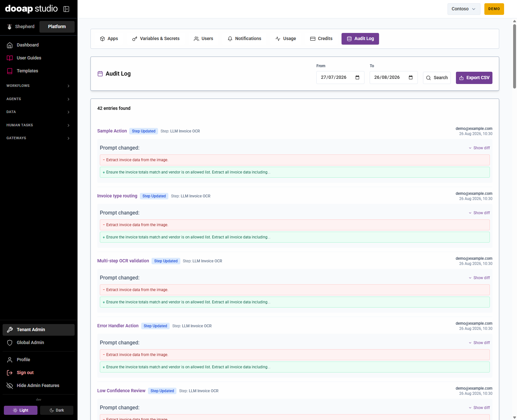Open the Variables & Secrets tab
This screenshot has height=420, width=517.
[156, 39]
